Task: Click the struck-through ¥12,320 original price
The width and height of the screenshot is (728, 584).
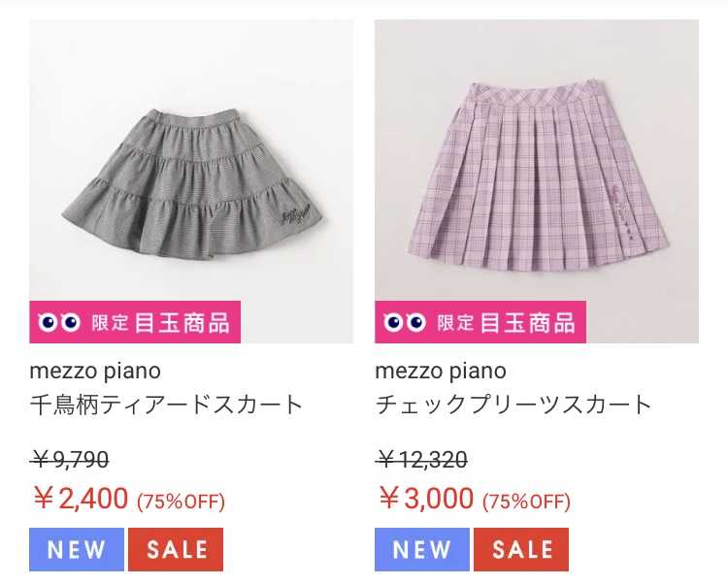Action: tap(421, 460)
